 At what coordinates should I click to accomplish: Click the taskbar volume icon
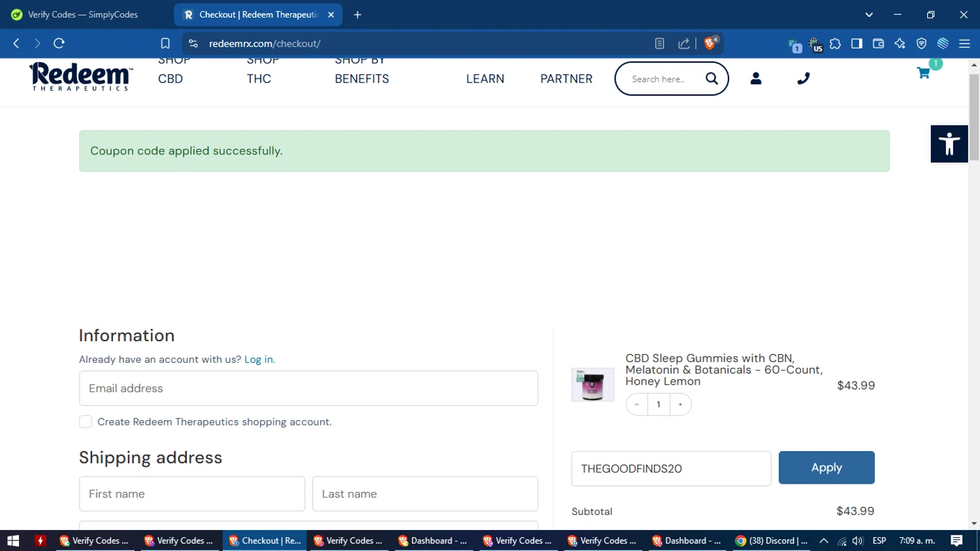[x=858, y=541]
